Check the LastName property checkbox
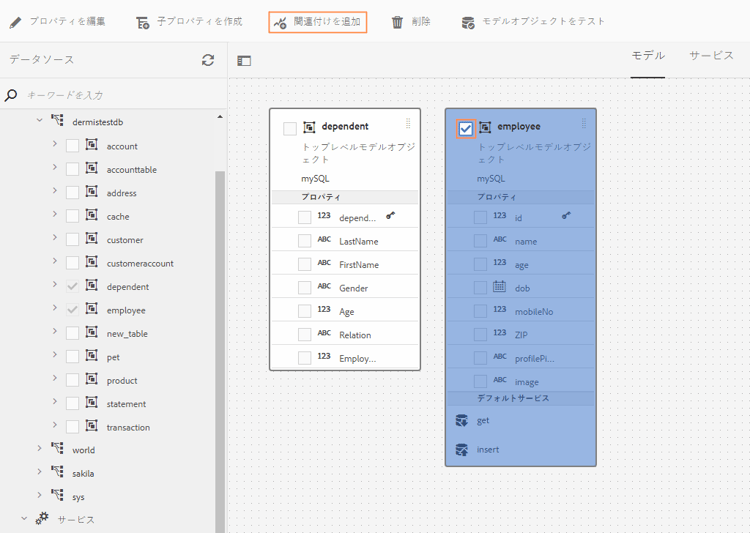The width and height of the screenshot is (750, 533). click(x=305, y=241)
